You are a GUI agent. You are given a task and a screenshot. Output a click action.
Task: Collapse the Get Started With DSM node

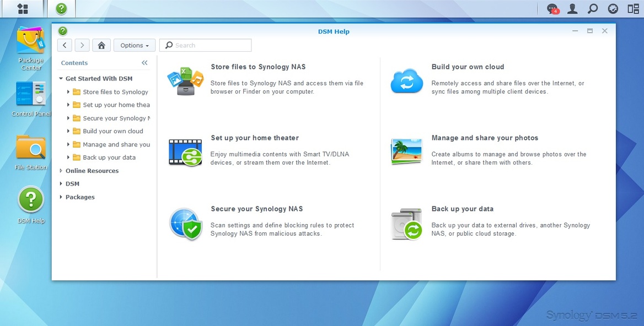[x=61, y=78]
